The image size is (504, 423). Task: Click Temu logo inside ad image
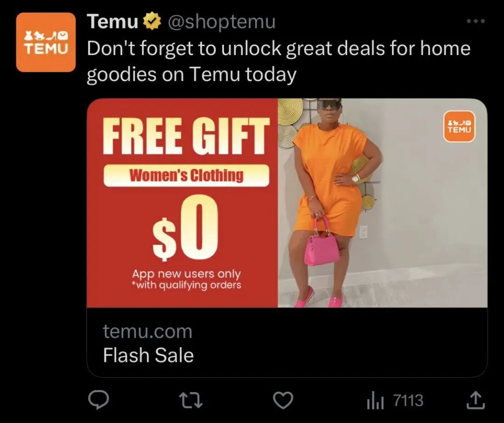tap(459, 126)
